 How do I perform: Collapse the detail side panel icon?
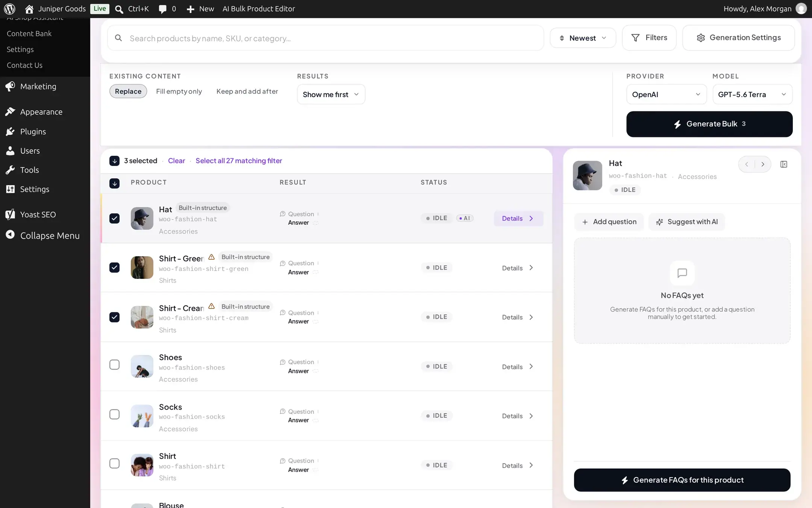click(784, 164)
